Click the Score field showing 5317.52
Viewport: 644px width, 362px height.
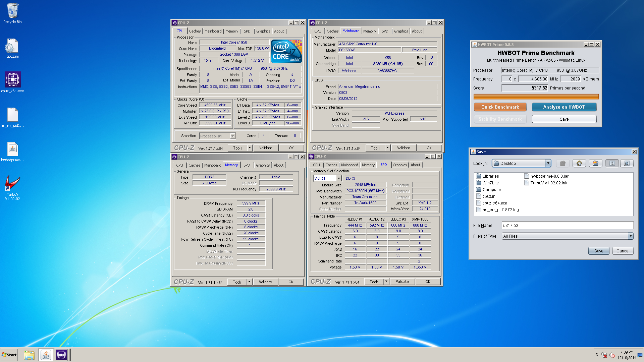click(x=525, y=88)
